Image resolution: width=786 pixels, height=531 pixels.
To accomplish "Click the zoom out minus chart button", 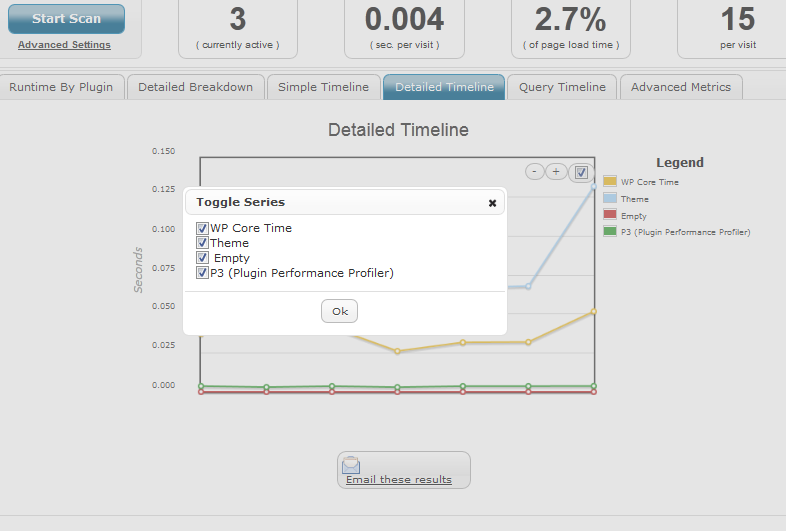I will point(534,172).
